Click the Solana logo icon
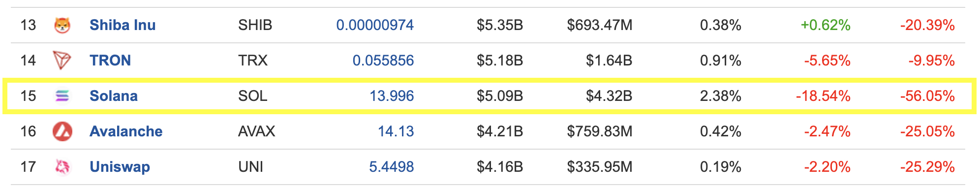The width and height of the screenshot is (980, 191). [62, 96]
